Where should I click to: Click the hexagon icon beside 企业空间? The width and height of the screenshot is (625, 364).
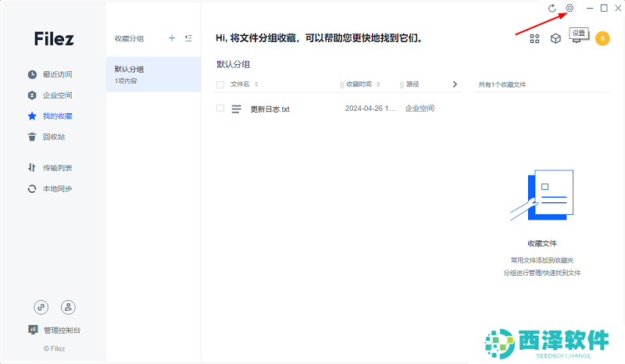click(x=32, y=95)
